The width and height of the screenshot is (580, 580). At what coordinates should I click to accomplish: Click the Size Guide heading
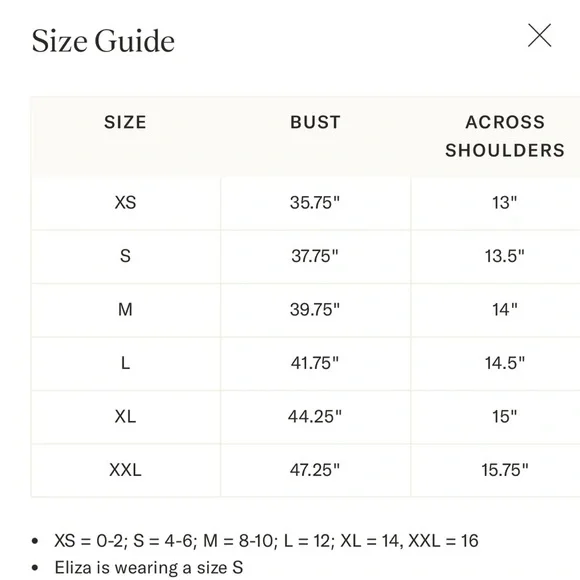pyautogui.click(x=103, y=41)
